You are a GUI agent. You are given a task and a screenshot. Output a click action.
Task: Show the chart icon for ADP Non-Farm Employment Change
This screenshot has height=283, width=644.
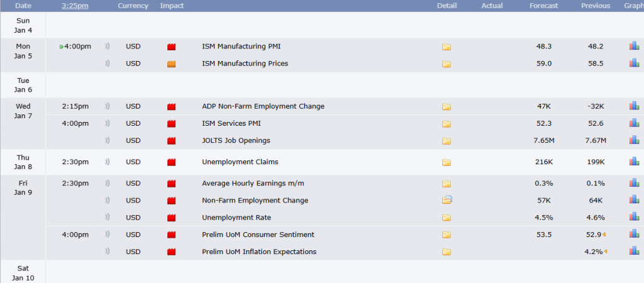[634, 106]
